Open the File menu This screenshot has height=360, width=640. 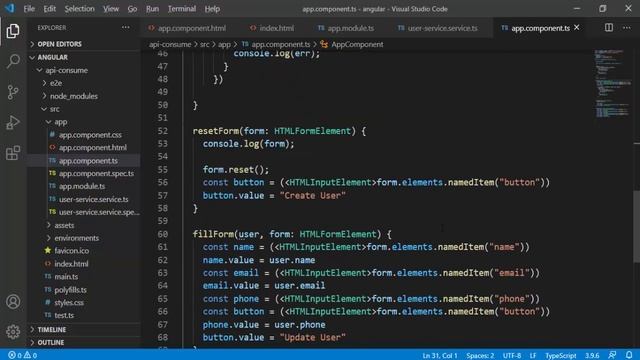tap(29, 9)
